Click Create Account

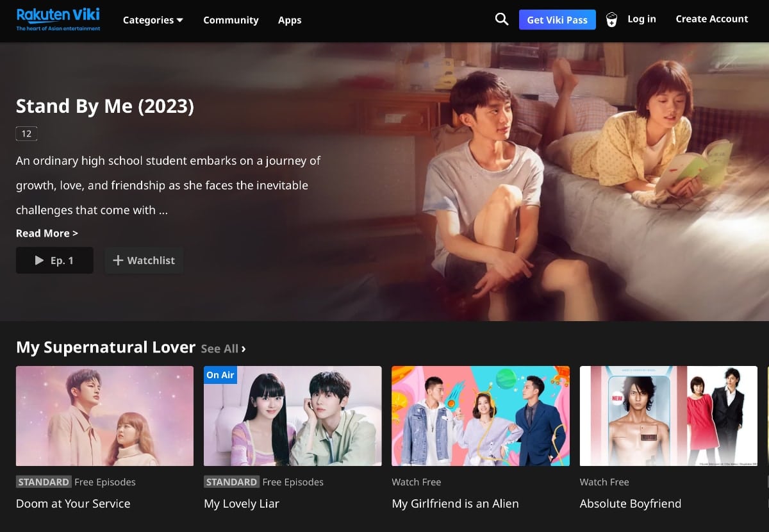point(712,19)
